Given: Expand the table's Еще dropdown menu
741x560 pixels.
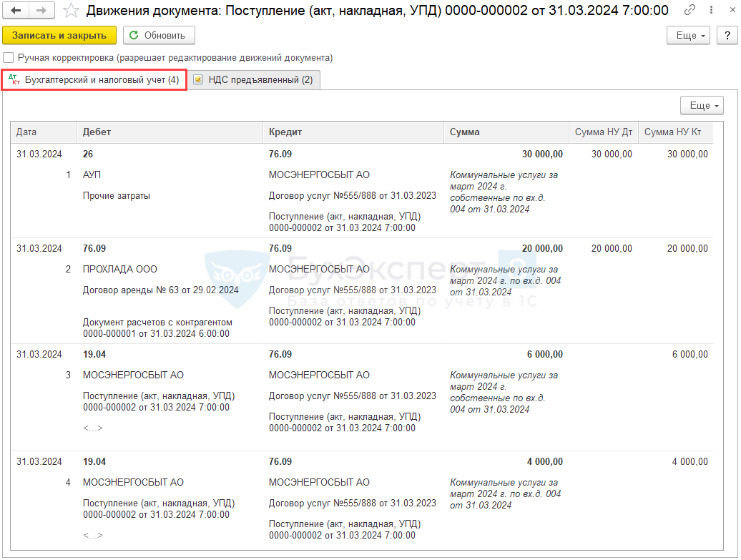Looking at the screenshot, I should pos(701,106).
